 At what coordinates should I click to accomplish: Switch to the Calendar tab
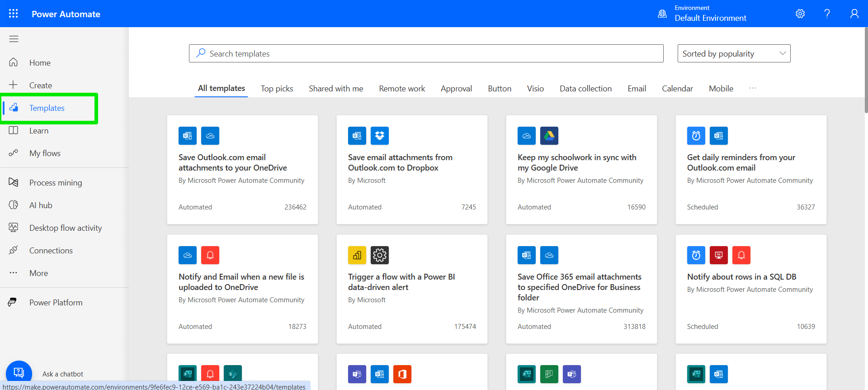[677, 89]
